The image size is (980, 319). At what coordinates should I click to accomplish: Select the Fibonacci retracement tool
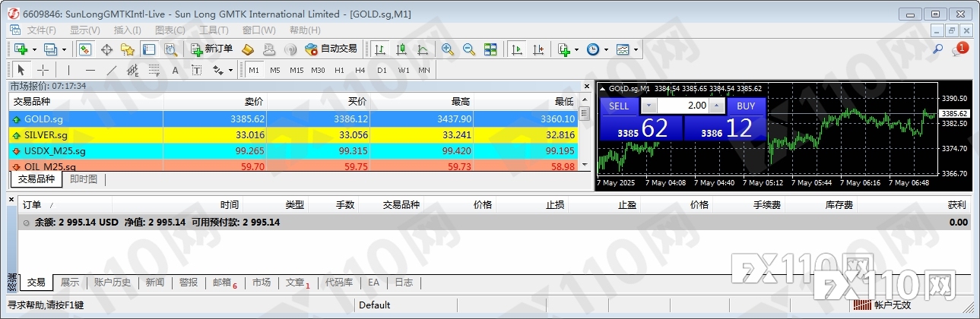(154, 70)
